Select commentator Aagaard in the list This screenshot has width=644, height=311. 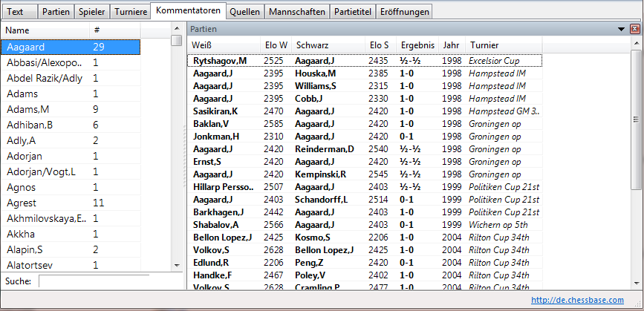tap(71, 48)
